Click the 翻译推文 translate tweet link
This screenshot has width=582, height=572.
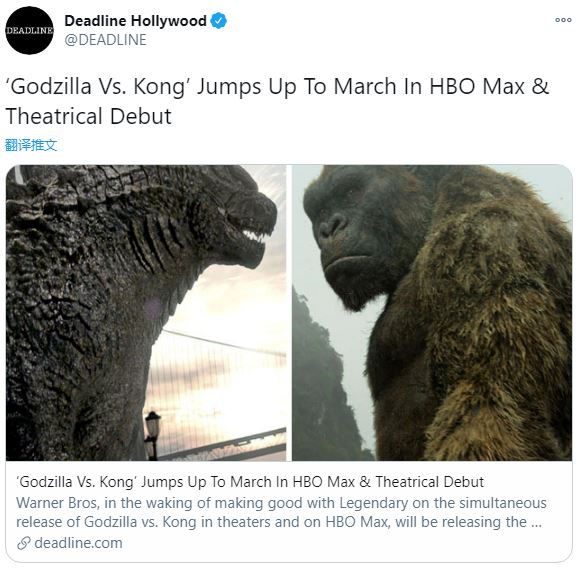tap(31, 145)
